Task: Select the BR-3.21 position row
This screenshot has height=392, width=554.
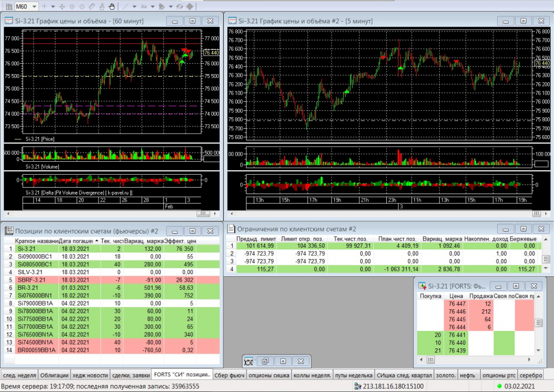Action: click(x=111, y=288)
